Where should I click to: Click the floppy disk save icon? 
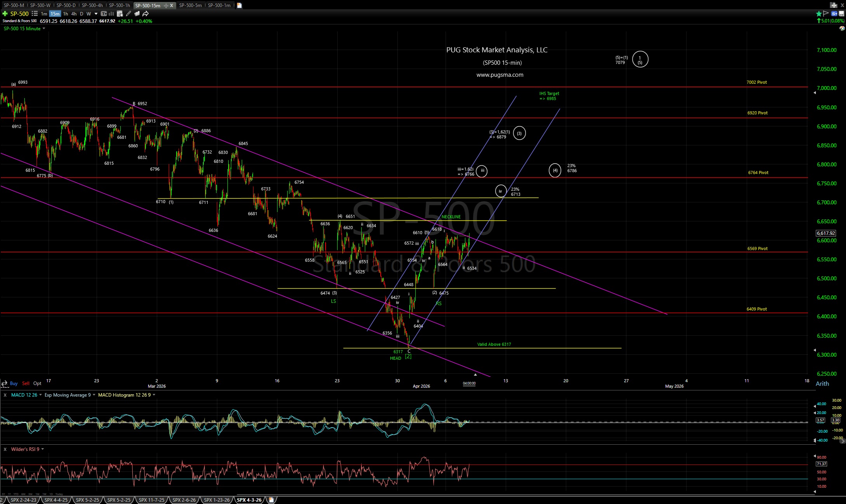(x=841, y=14)
